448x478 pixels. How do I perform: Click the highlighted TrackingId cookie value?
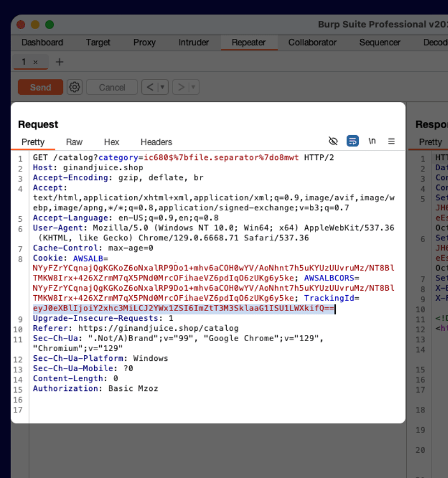[183, 308]
